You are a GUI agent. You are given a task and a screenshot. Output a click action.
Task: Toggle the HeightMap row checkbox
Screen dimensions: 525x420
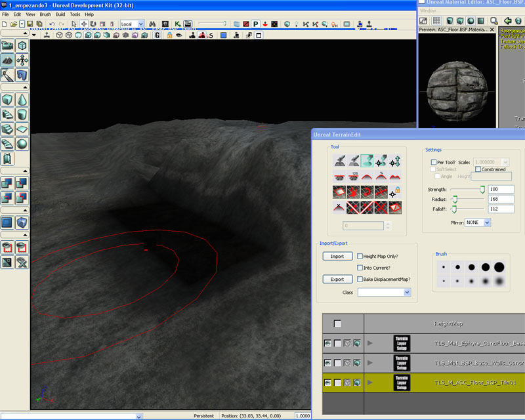point(337,324)
